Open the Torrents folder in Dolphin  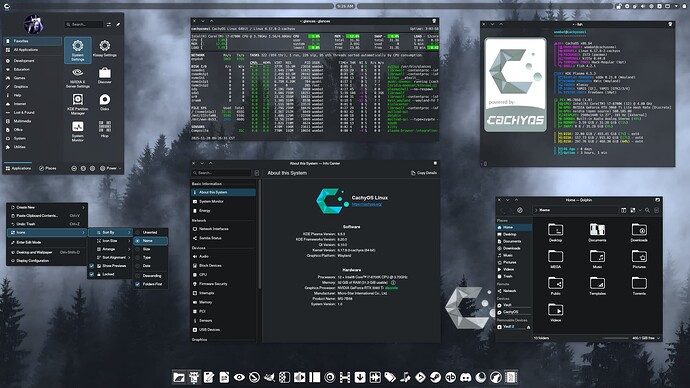tap(639, 286)
